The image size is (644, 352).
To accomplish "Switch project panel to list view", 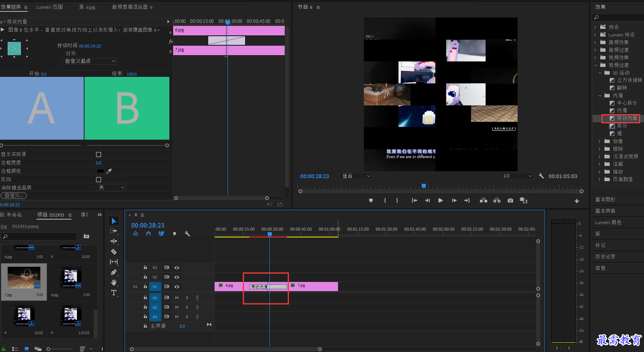I will coord(15,349).
